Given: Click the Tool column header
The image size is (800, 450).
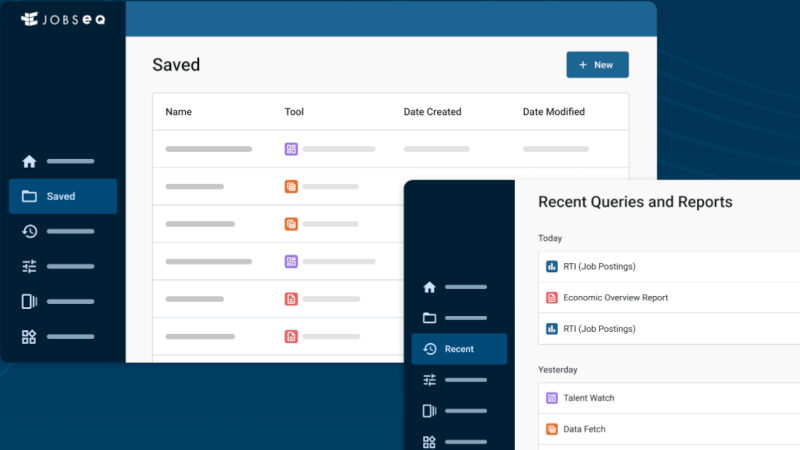Looking at the screenshot, I should coord(294,112).
